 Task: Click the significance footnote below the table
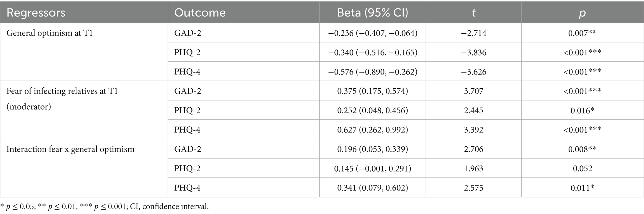[104, 207]
